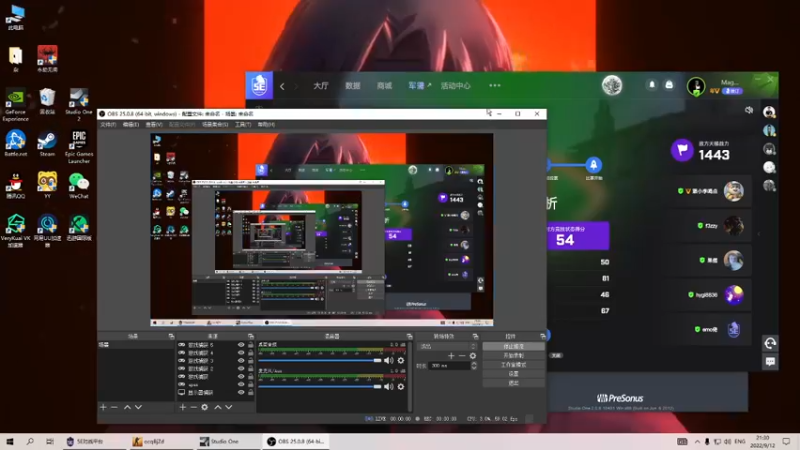Pop out the Scenes dock panel
Image resolution: width=800 pixels, height=450 pixels.
coord(171,336)
